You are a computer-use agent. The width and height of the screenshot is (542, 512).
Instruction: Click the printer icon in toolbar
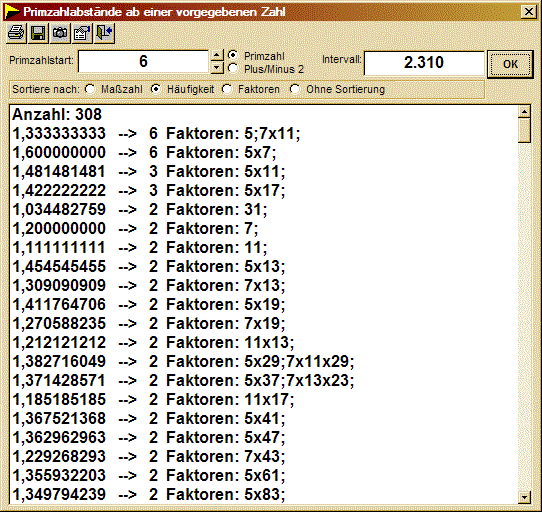click(16, 33)
